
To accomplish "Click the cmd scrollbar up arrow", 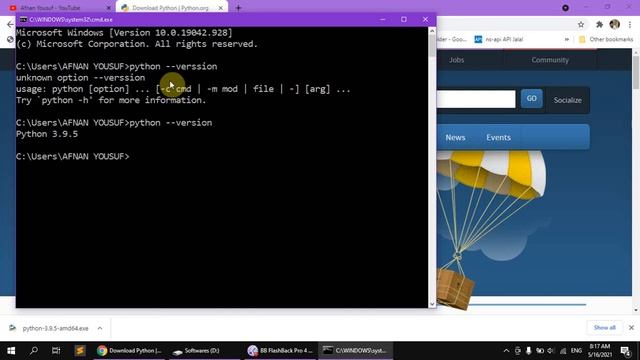I will pyautogui.click(x=432, y=31).
